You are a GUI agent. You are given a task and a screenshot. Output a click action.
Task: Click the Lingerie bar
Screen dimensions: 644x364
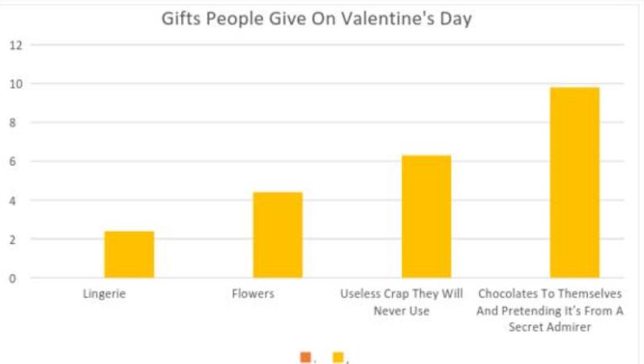pyautogui.click(x=130, y=254)
